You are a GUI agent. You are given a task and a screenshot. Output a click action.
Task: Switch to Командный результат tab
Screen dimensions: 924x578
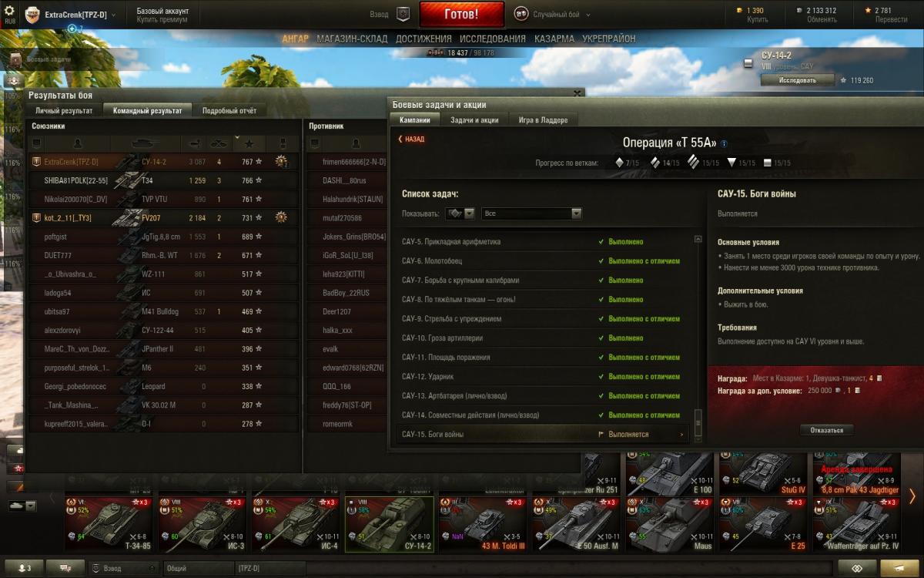click(148, 111)
